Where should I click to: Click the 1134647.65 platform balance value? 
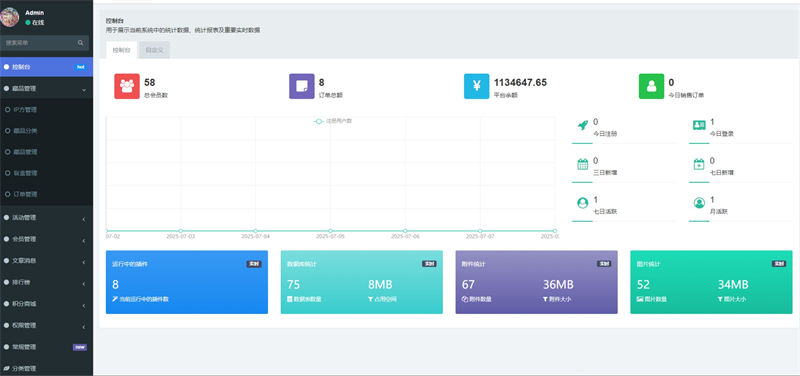point(520,83)
